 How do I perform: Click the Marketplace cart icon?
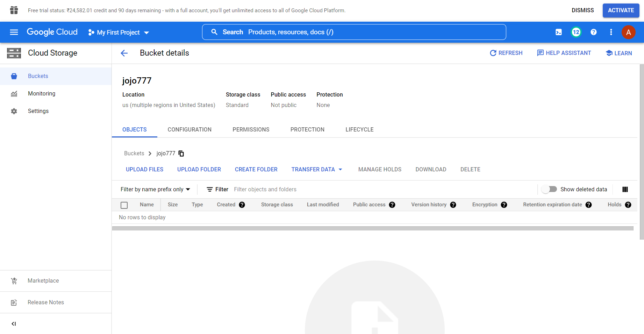(x=14, y=281)
